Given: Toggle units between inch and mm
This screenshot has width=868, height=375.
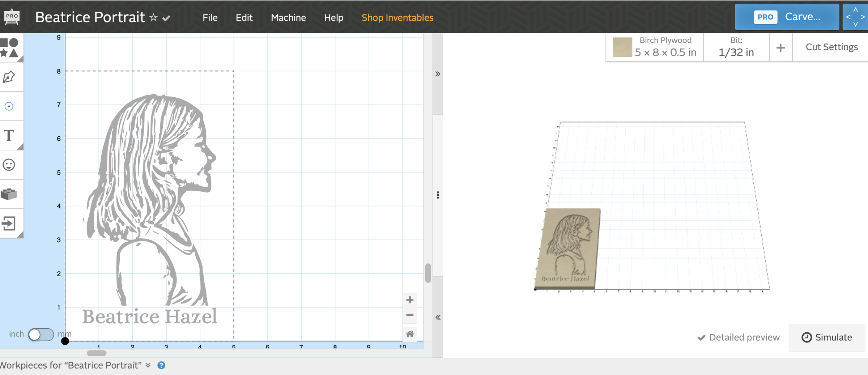Looking at the screenshot, I should (41, 334).
